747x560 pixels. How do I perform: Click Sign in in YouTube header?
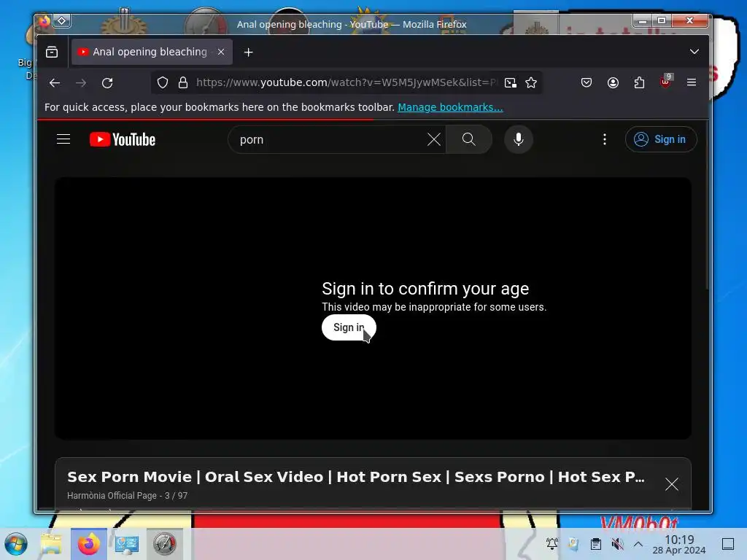[x=661, y=139]
